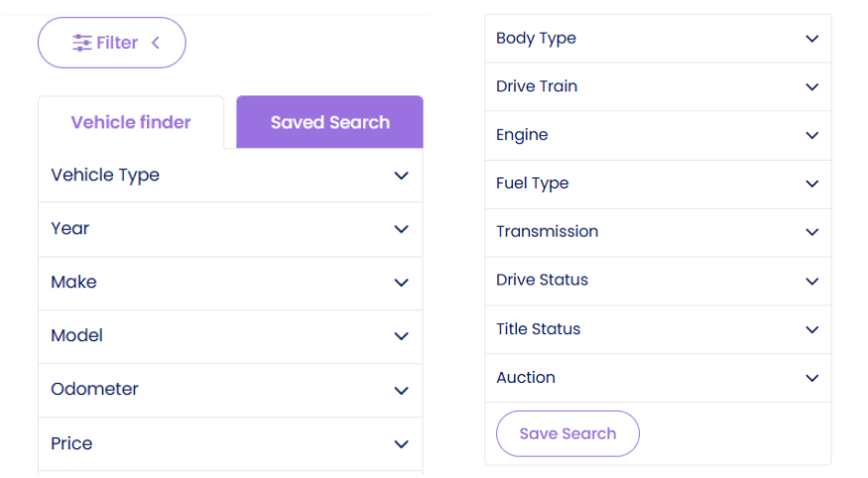Click the Model row chevron arrow
This screenshot has height=478, width=868.
click(x=401, y=336)
